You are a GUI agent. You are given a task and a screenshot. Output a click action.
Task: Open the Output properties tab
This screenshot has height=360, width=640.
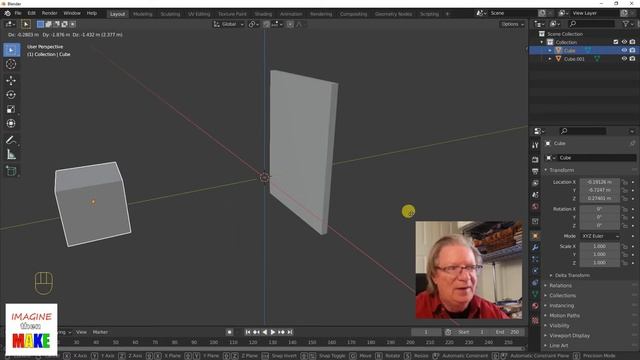click(x=535, y=171)
